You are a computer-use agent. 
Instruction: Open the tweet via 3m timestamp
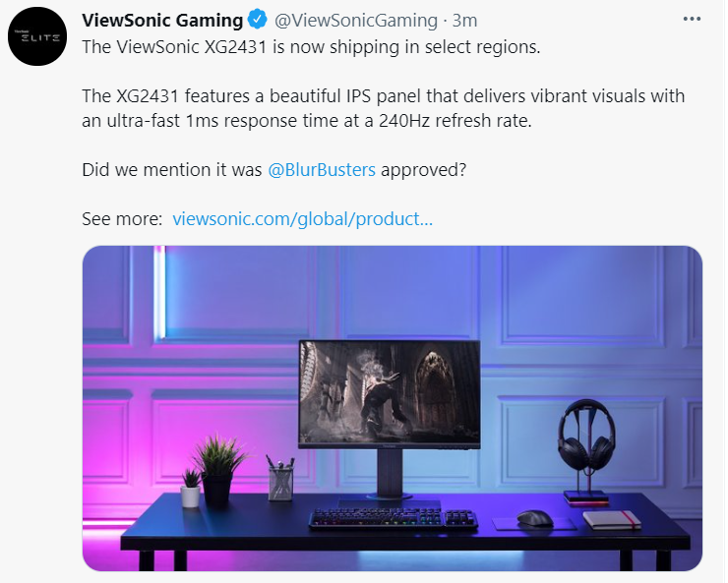point(464,21)
